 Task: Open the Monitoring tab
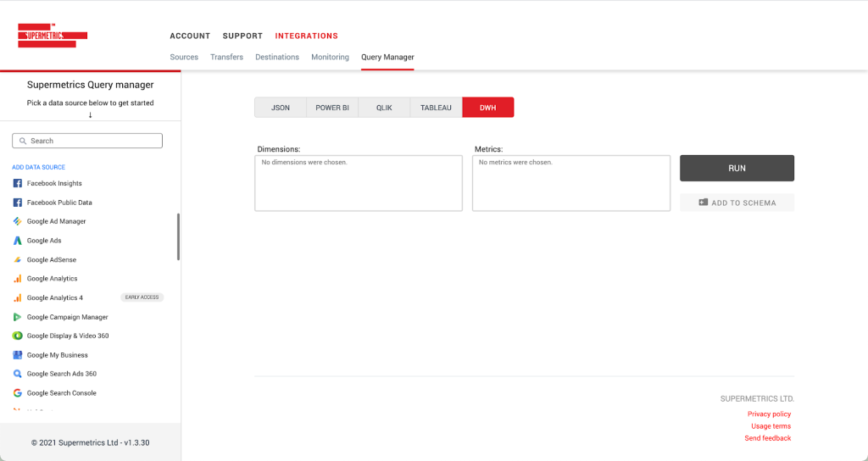click(x=330, y=58)
